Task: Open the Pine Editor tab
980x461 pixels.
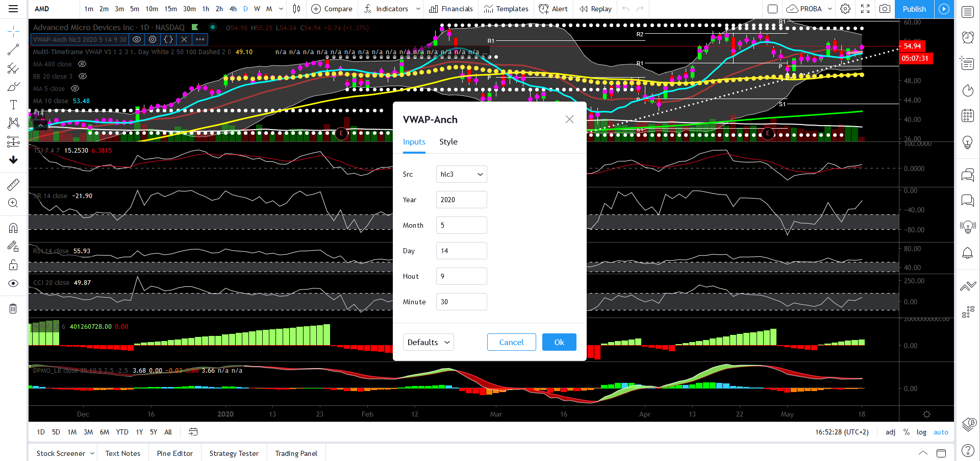Action: click(175, 453)
